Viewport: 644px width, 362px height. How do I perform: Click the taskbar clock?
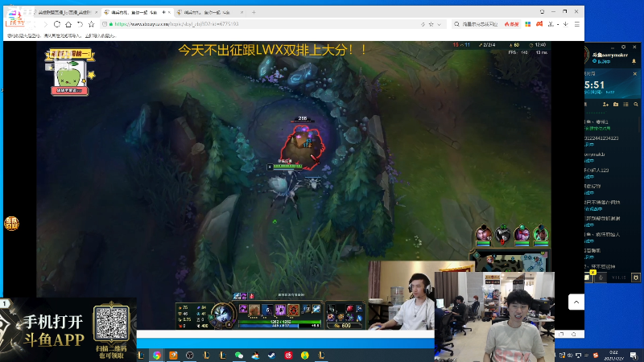click(x=613, y=355)
